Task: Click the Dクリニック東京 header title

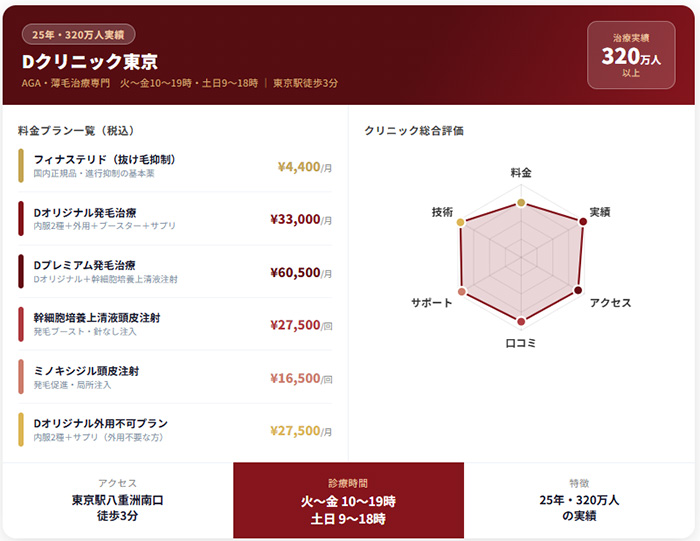Action: [90, 62]
